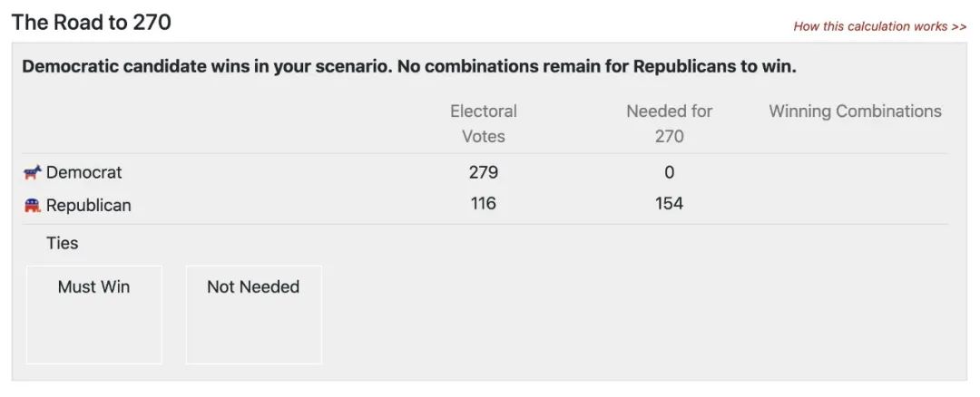Select the Must Win box
This screenshot has height=397, width=980.
[x=93, y=315]
